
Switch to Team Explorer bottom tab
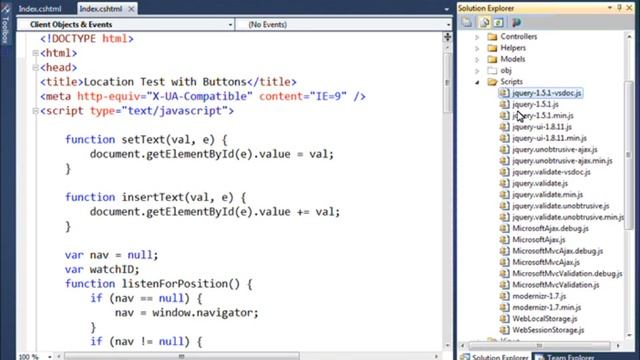click(x=565, y=356)
